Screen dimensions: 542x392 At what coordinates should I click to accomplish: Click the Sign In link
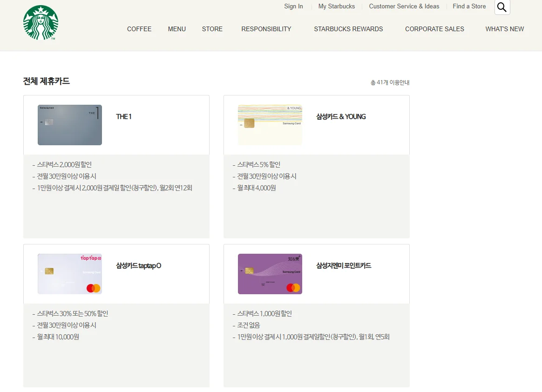point(293,7)
